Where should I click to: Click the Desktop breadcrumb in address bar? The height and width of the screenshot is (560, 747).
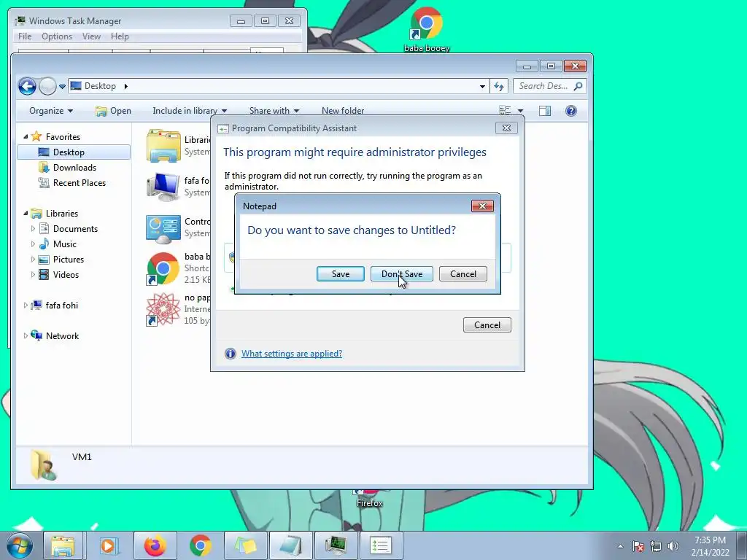coord(100,86)
